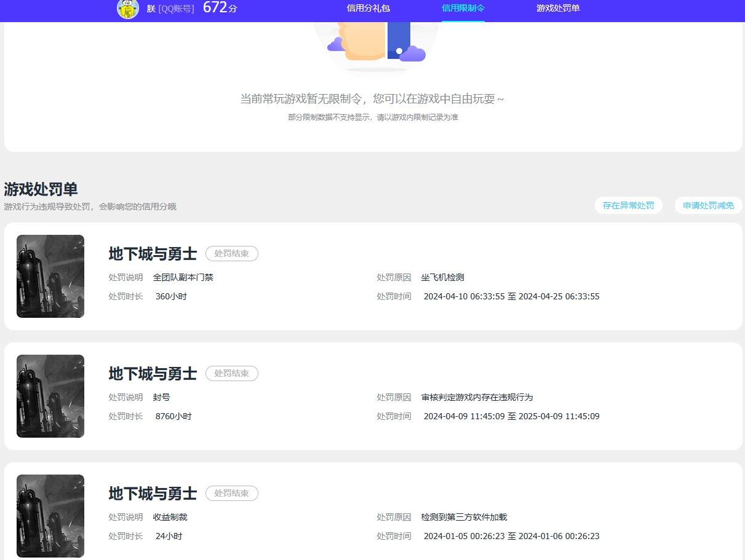Click the game thumbnail for the 360小时 penalty
Screen dimensions: 745x560
[x=50, y=277]
